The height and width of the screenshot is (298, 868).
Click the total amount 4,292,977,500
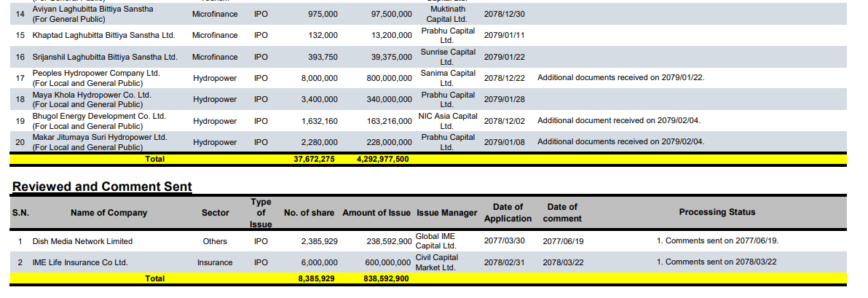382,159
